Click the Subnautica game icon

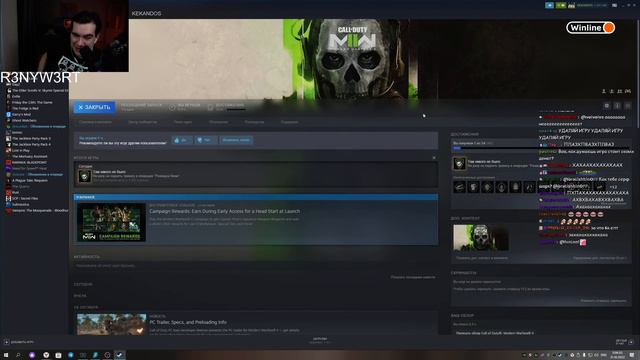(x=8, y=204)
